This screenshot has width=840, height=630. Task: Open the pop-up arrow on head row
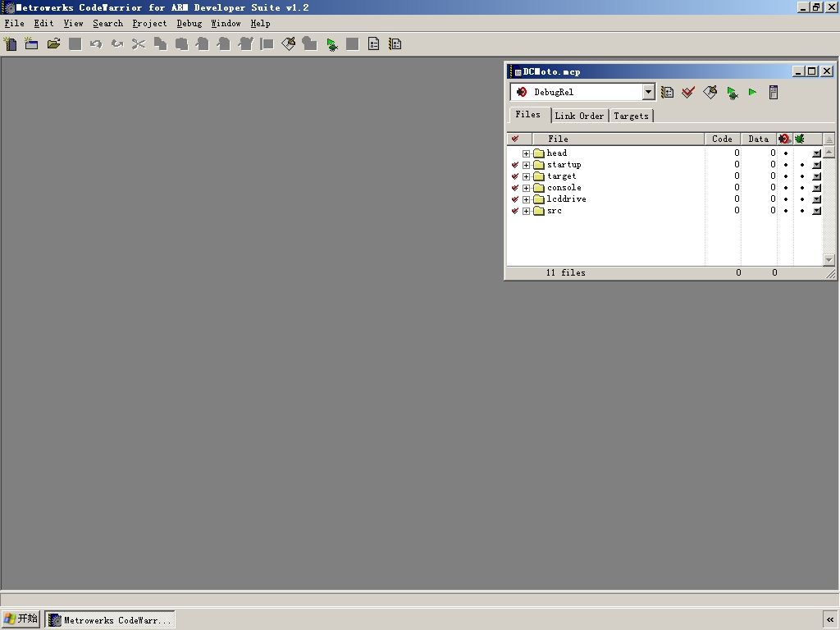(816, 153)
